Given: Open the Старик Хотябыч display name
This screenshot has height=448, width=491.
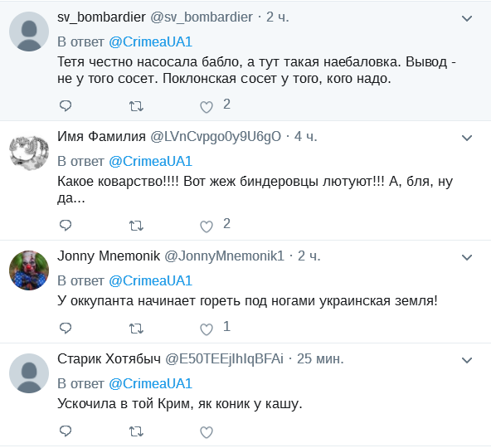Looking at the screenshot, I should tap(109, 358).
